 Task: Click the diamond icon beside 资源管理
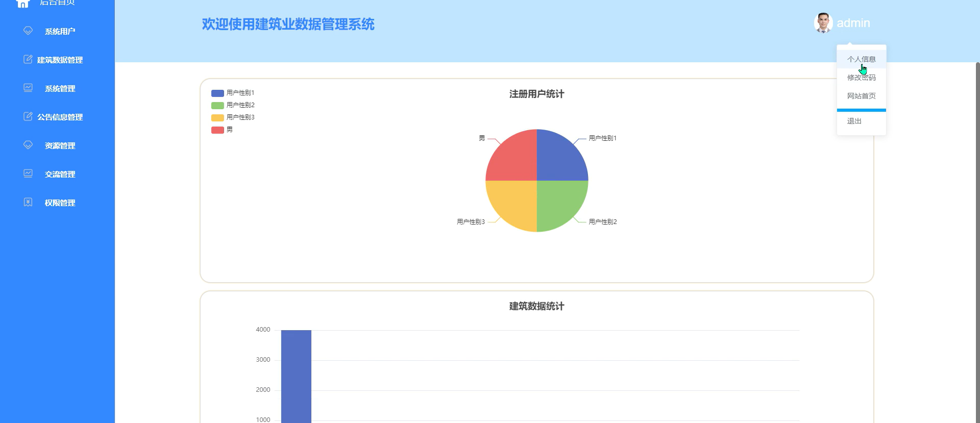tap(28, 145)
